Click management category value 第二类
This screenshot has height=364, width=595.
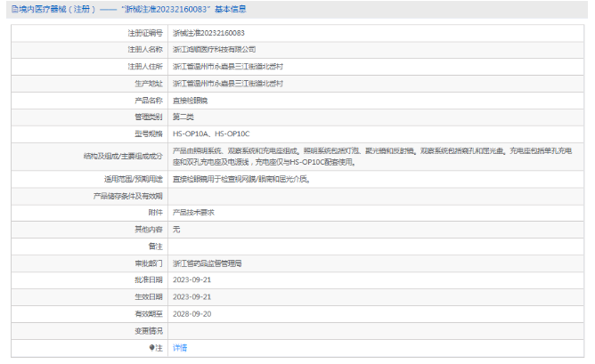(183, 117)
